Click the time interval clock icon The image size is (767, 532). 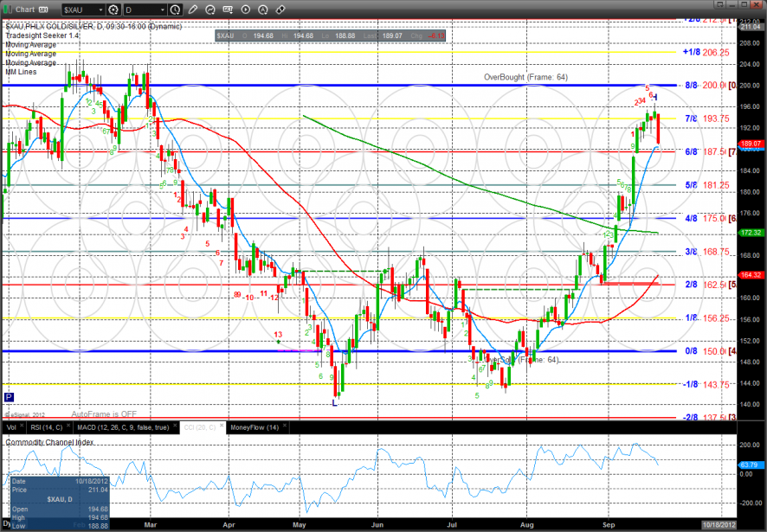(175, 9)
